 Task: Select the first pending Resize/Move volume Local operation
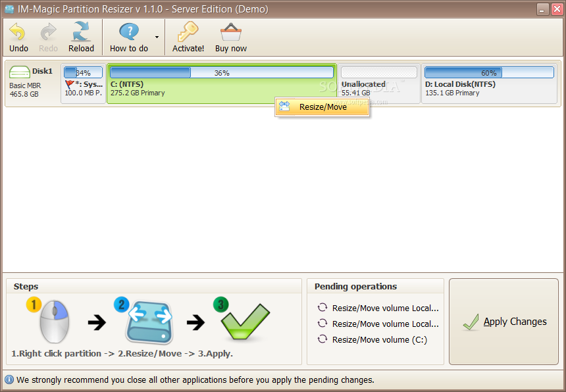[385, 308]
